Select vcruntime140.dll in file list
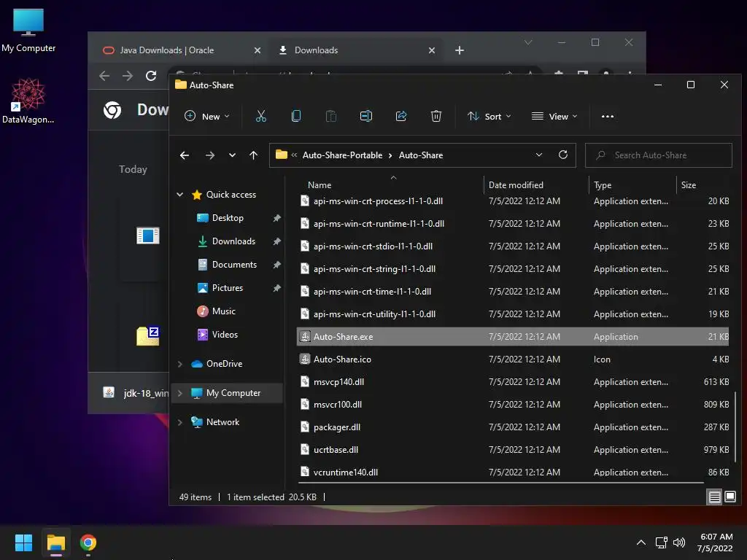747x560 pixels. coord(513,472)
